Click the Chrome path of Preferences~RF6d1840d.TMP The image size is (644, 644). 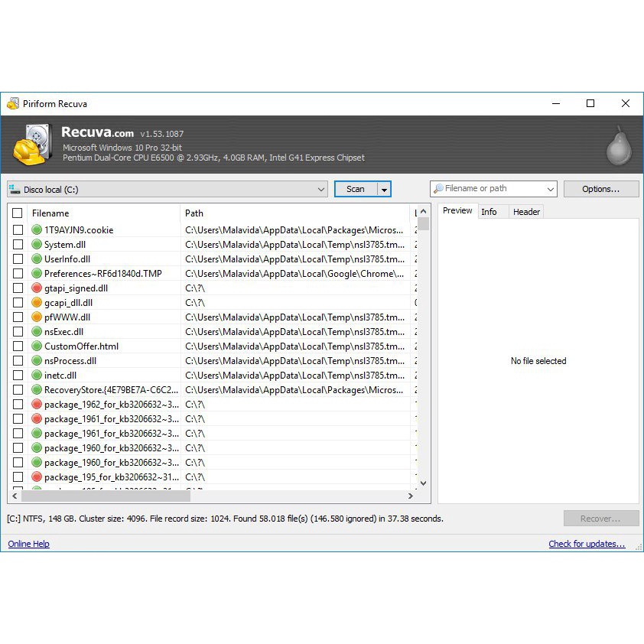tap(294, 274)
